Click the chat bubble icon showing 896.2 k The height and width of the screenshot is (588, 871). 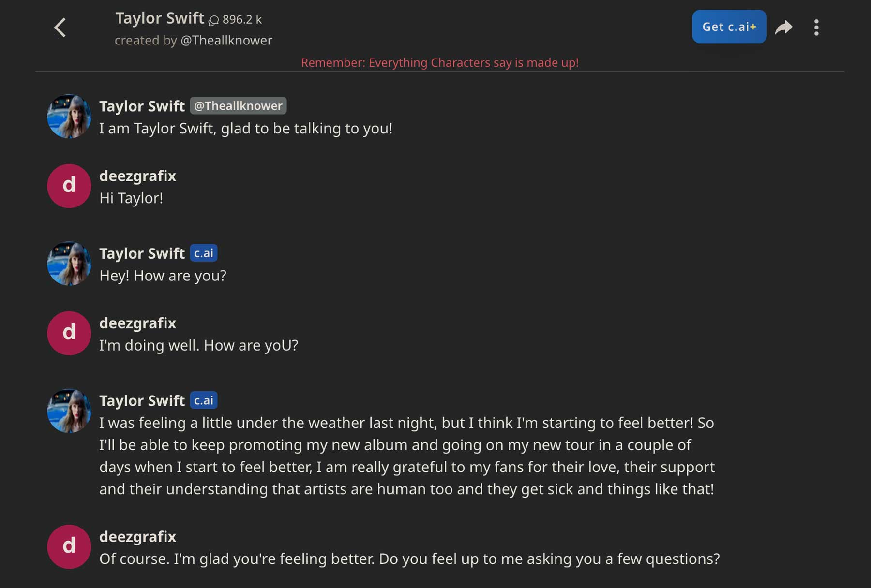point(214,19)
